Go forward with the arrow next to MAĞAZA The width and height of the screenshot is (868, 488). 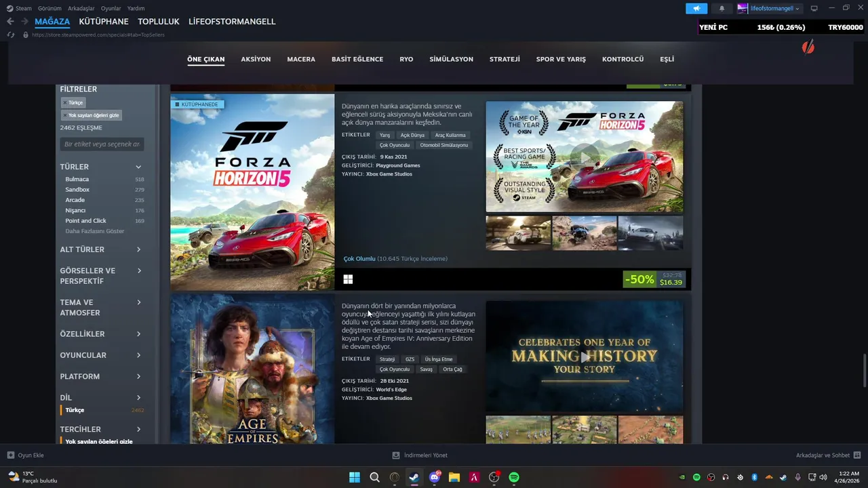tap(24, 22)
